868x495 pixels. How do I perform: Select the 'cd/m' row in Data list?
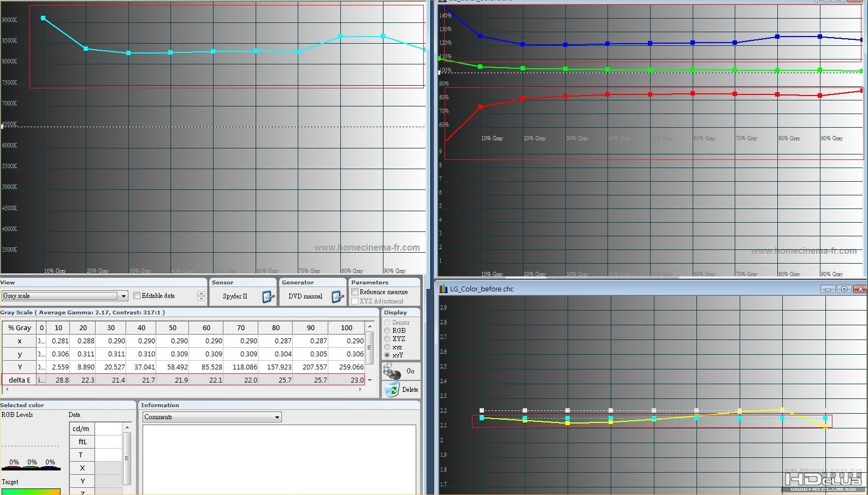click(81, 429)
